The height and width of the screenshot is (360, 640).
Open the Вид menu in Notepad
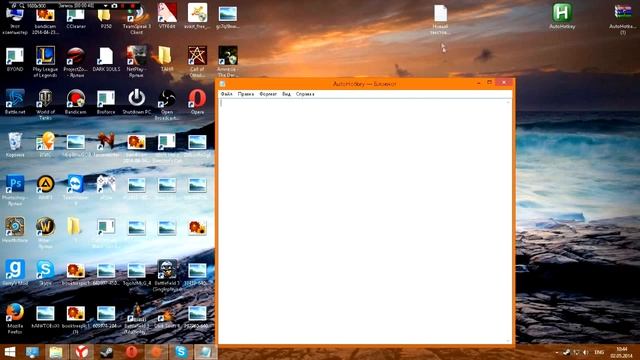pos(287,94)
